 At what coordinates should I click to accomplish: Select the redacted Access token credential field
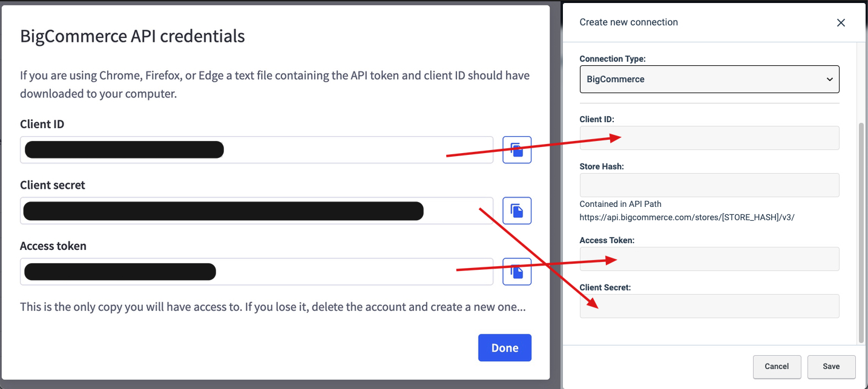coord(257,272)
